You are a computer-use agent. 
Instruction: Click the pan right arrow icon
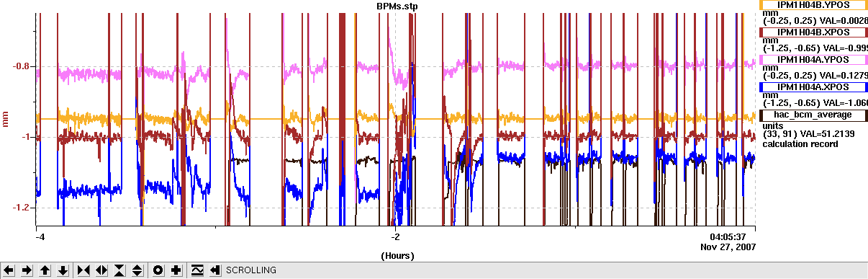[27, 270]
